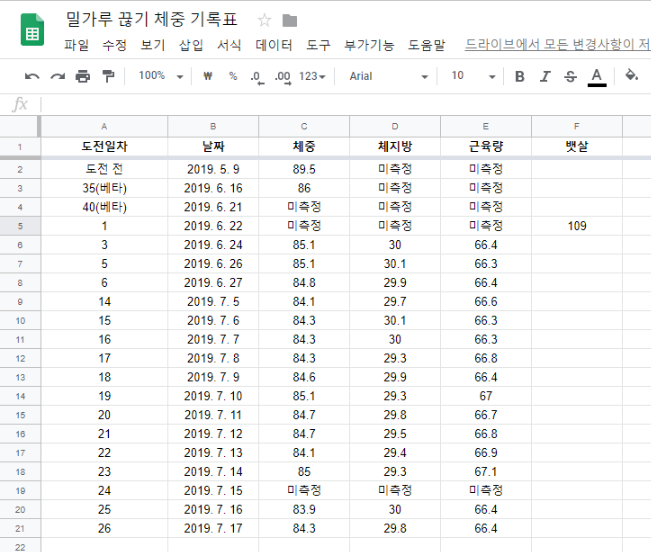Select the 뱃살 header cell
This screenshot has height=552, width=651.
[577, 147]
